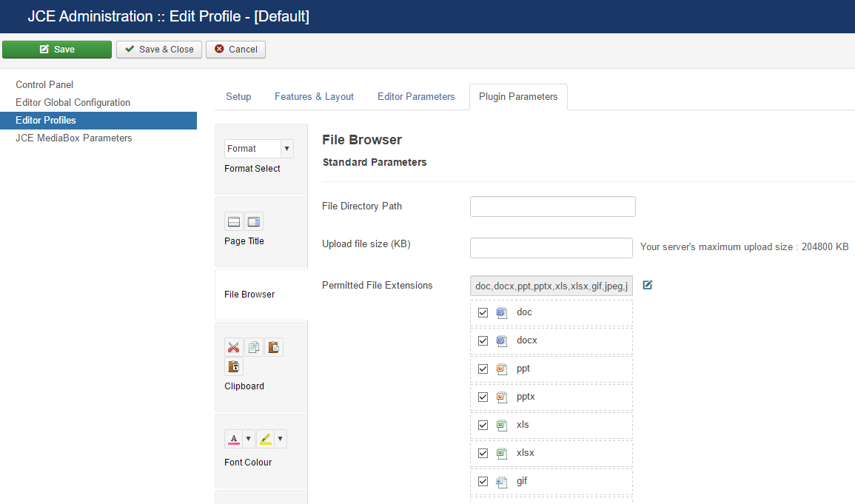The image size is (855, 504).
Task: Select Editor Profiles in sidebar
Action: (x=98, y=121)
